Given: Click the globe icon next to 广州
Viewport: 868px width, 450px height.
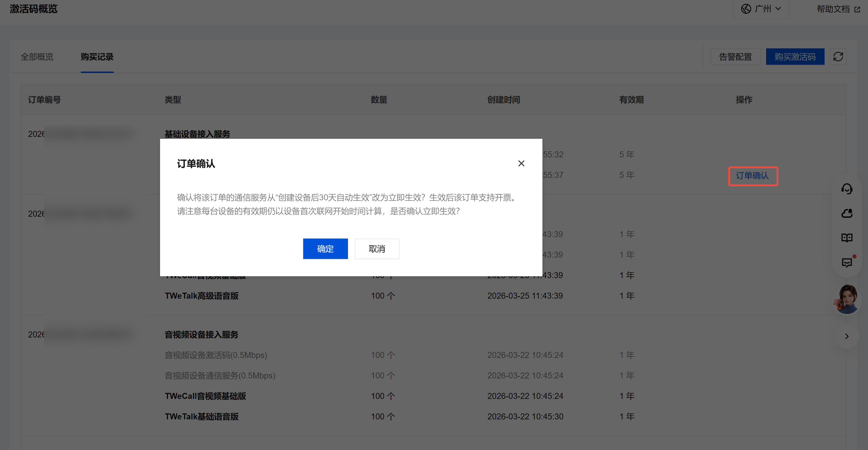Looking at the screenshot, I should click(x=746, y=9).
